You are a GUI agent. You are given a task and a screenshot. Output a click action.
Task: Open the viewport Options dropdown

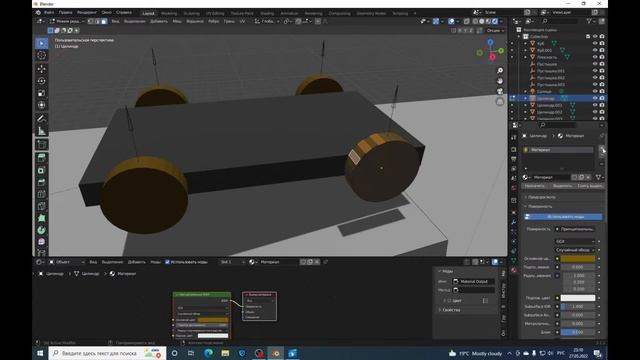495,31
